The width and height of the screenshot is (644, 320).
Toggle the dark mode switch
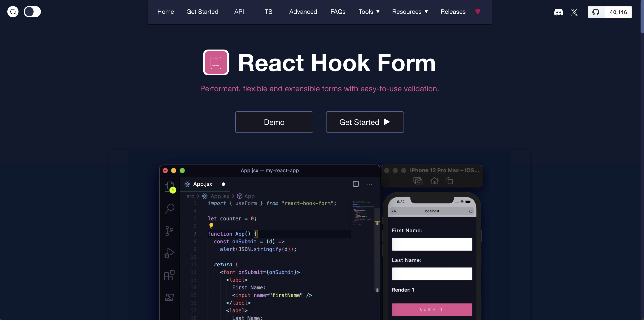[x=32, y=12]
